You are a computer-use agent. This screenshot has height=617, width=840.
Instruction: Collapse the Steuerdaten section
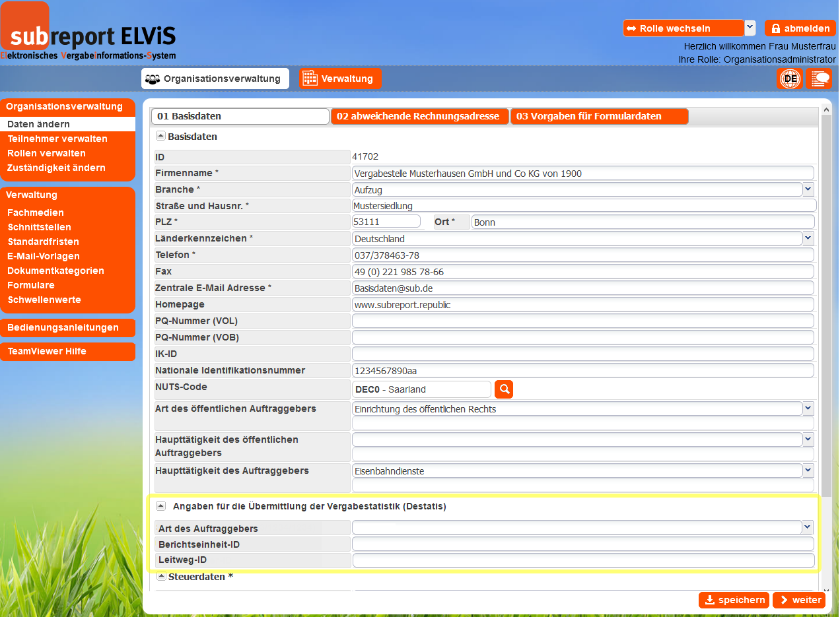160,577
